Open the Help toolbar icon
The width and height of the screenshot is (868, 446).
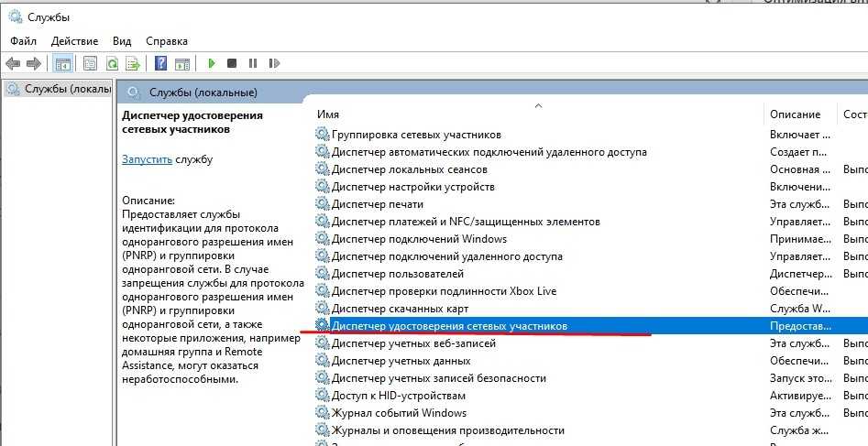tap(160, 63)
